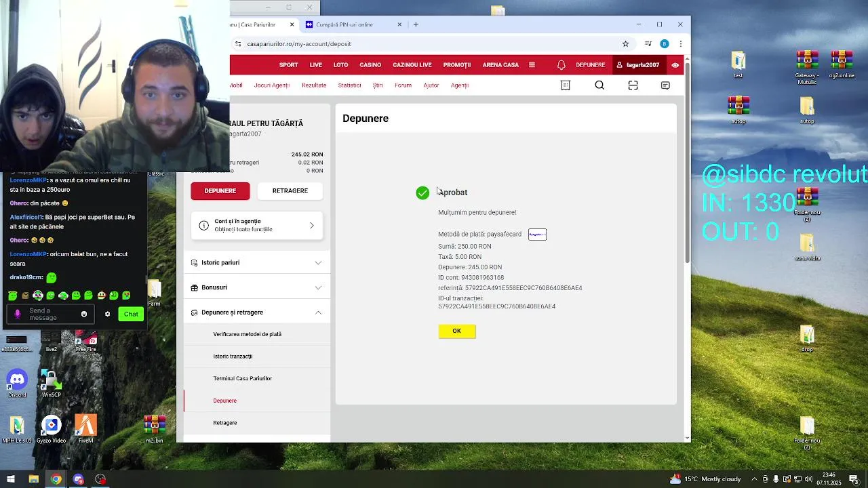Open the ARENA CASA section
Viewport: 868px width, 488px height.
pos(500,65)
